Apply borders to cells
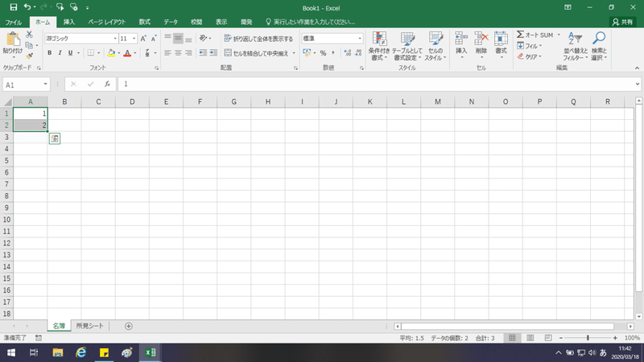Image resolution: width=644 pixels, height=362 pixels. tap(91, 53)
